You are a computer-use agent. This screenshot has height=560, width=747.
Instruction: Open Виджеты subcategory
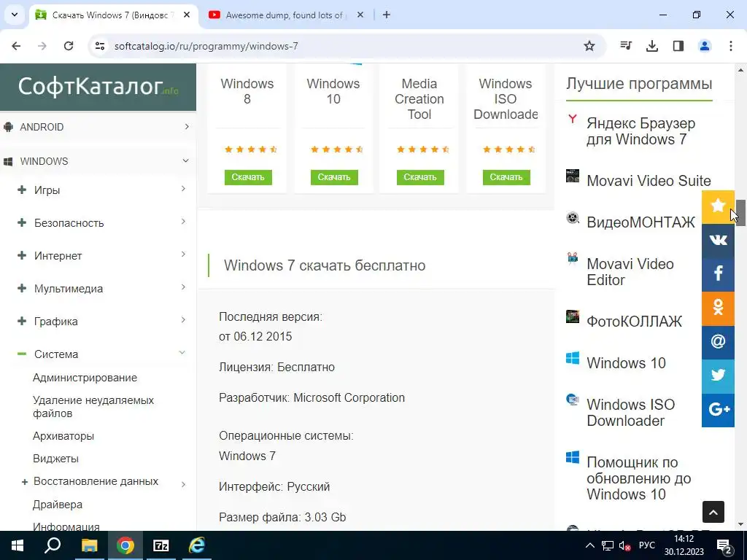[x=55, y=459]
